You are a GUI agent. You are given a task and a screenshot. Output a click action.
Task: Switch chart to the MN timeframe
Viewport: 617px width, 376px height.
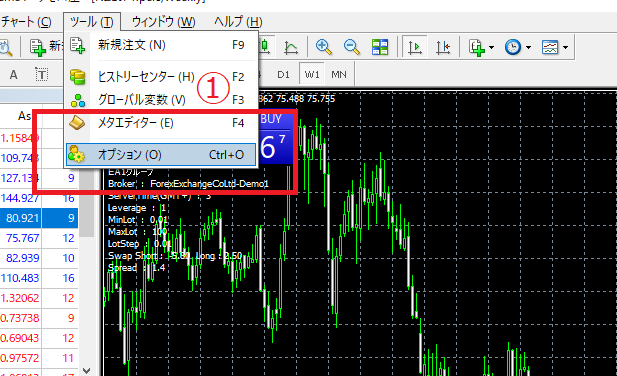[339, 74]
